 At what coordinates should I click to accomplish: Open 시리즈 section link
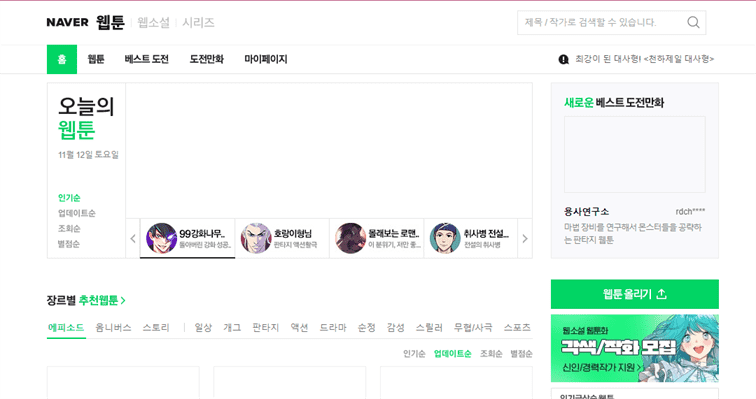[x=198, y=23]
